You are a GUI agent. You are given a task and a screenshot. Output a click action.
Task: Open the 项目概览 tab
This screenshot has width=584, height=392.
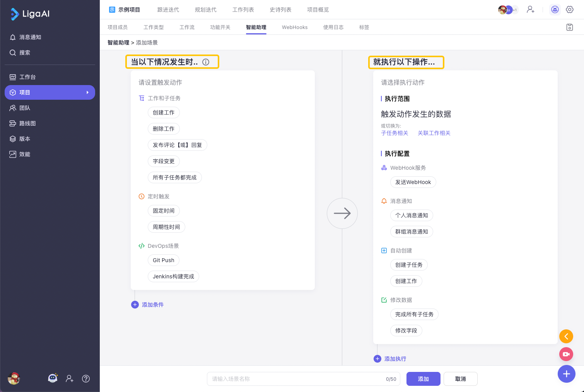tap(318, 10)
